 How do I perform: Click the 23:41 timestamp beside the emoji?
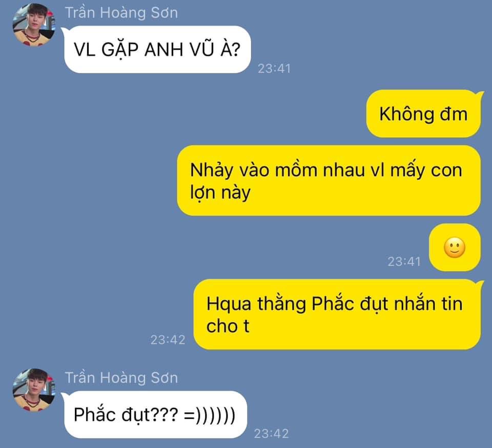click(404, 261)
